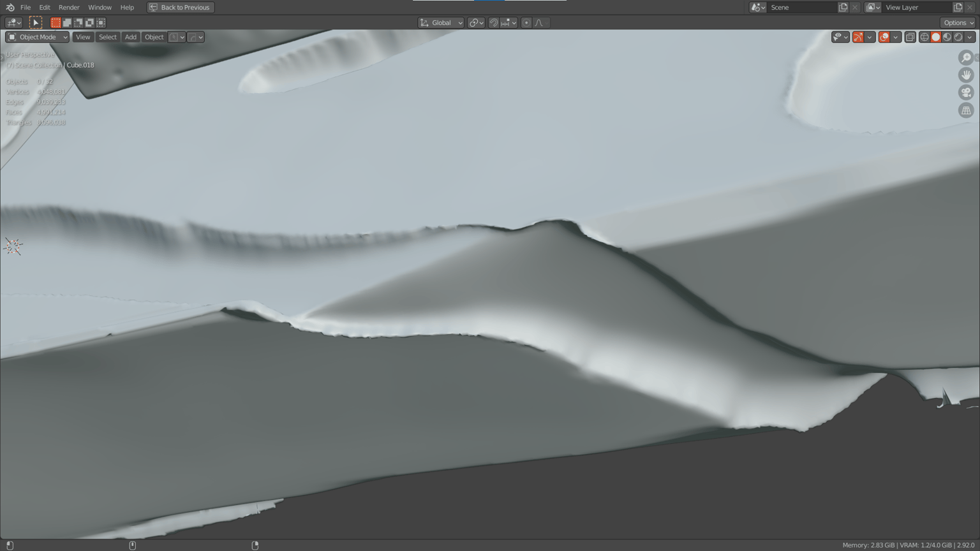Screen dimensions: 980x551
Task: Click the View Layer name field
Action: [917, 7]
